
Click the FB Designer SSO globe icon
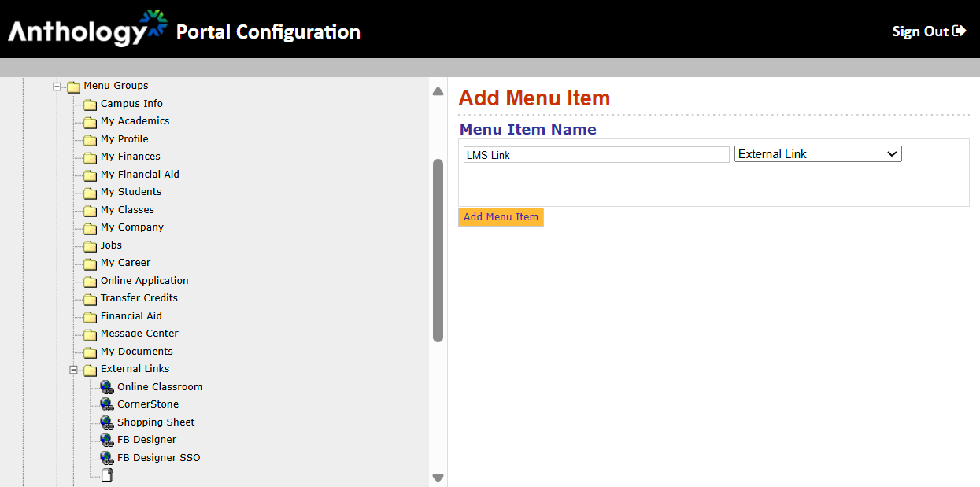pyautogui.click(x=106, y=458)
